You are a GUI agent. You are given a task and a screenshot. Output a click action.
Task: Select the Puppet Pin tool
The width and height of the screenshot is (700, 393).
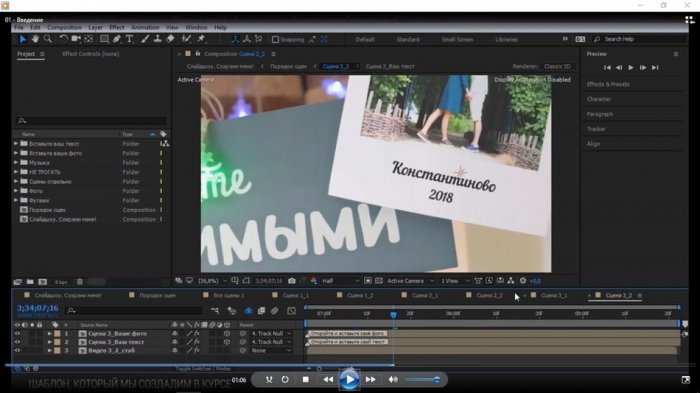[201, 39]
